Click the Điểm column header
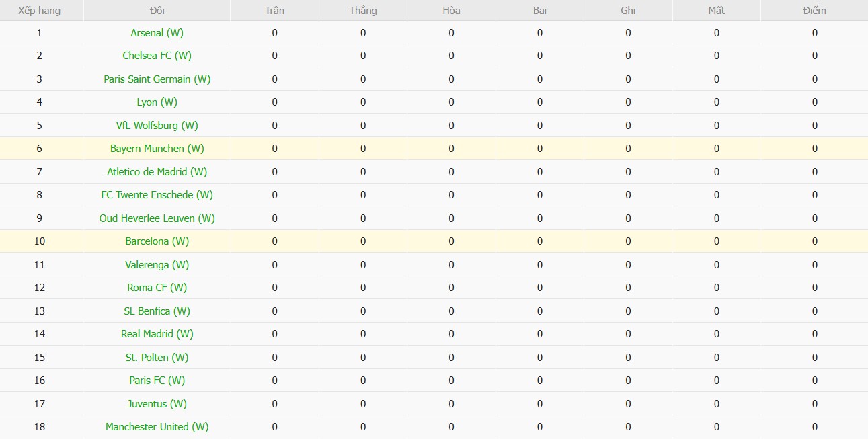 point(814,10)
